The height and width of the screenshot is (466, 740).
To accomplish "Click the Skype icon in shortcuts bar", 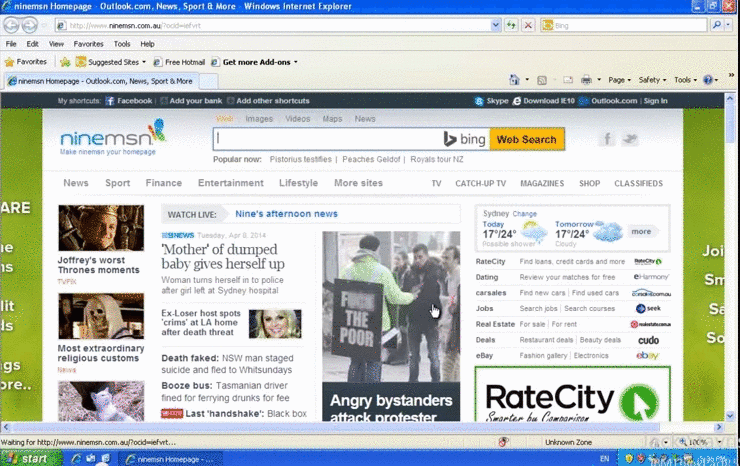I will click(479, 101).
